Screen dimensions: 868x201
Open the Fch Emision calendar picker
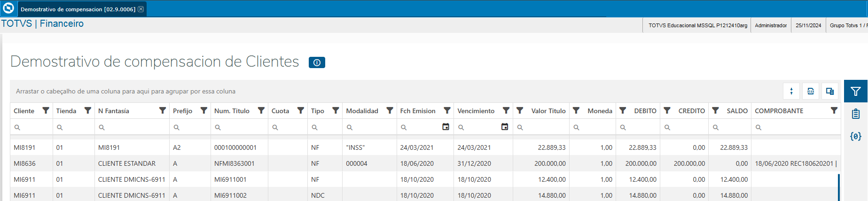pyautogui.click(x=446, y=127)
